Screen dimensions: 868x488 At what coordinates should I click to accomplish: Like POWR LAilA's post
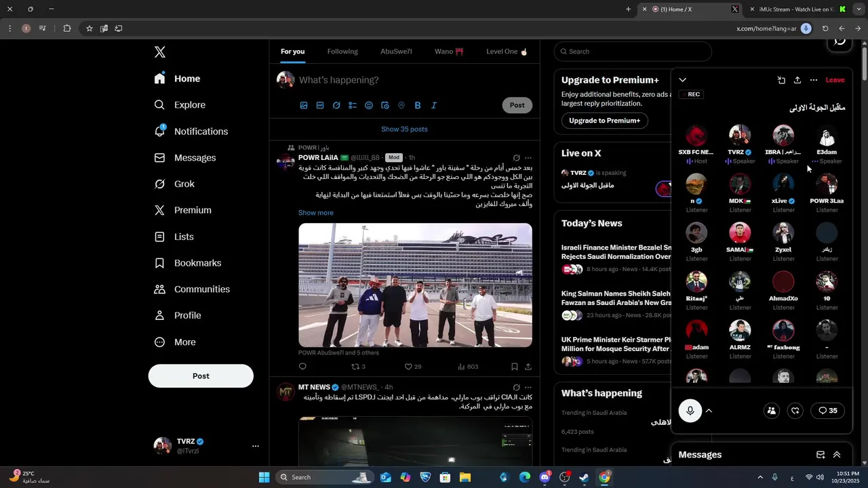click(412, 367)
